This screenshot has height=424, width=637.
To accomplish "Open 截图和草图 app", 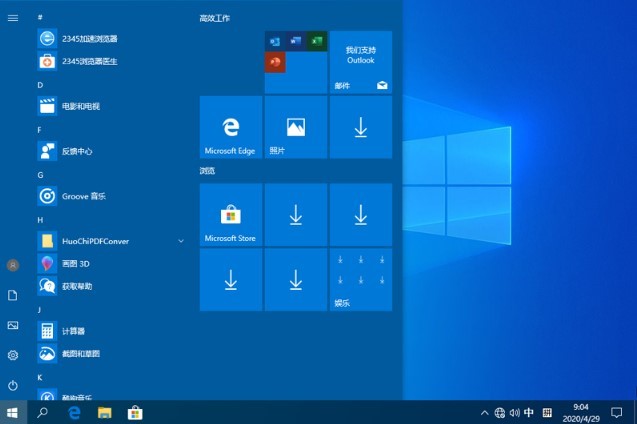I will click(x=80, y=353).
